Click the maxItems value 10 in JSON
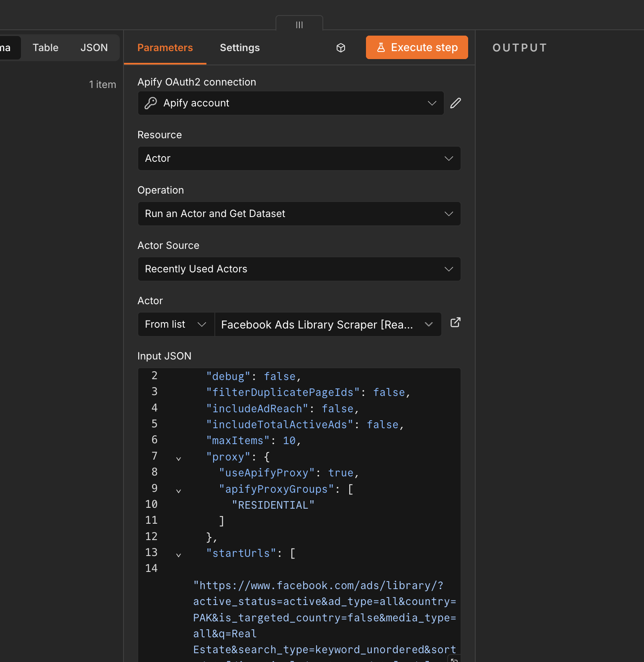Viewport: 644px width, 662px height. pyautogui.click(x=289, y=441)
